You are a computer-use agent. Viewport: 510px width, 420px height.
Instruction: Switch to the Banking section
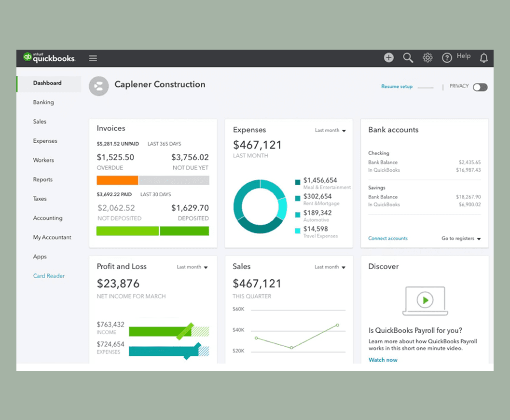(x=43, y=102)
